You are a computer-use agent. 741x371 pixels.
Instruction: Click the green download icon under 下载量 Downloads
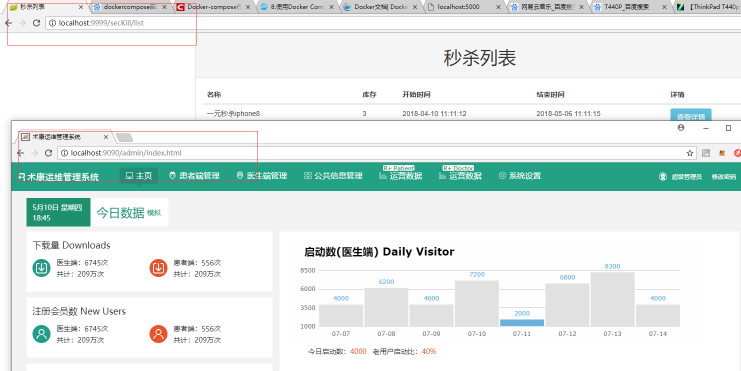(x=42, y=268)
